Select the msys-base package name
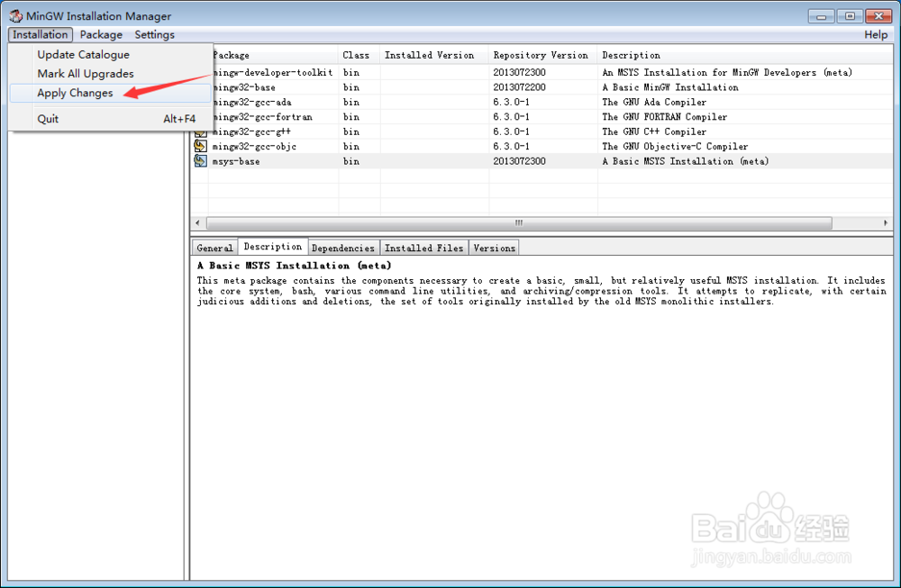The width and height of the screenshot is (901, 588). pos(235,161)
